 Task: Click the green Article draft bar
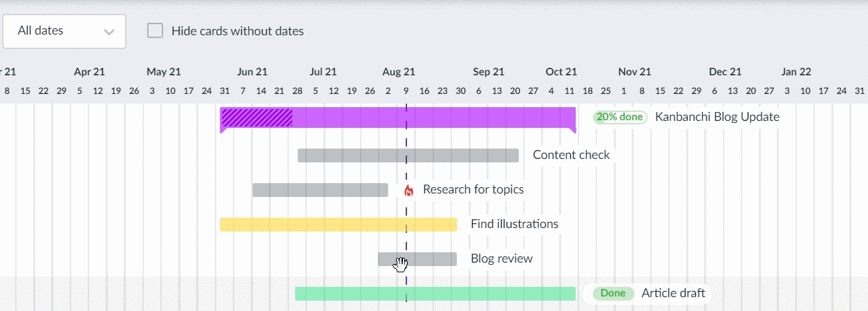coord(435,294)
